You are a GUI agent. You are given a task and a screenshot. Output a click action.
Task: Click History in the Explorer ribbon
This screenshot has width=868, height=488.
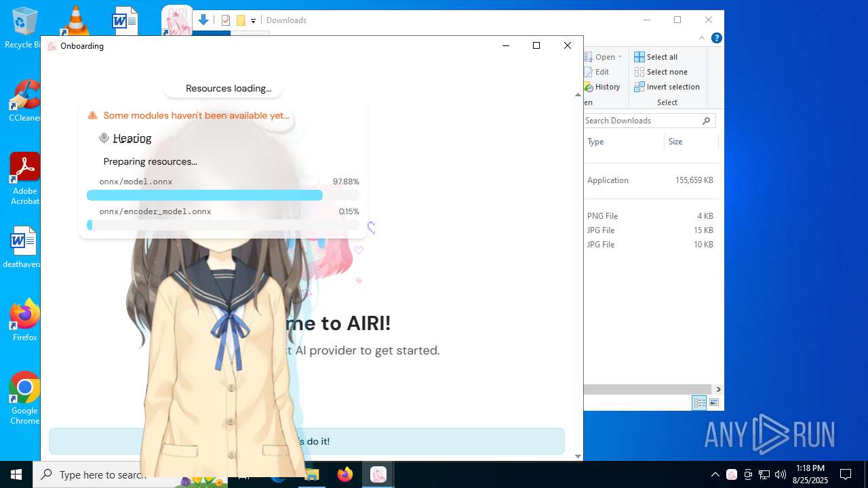click(602, 87)
